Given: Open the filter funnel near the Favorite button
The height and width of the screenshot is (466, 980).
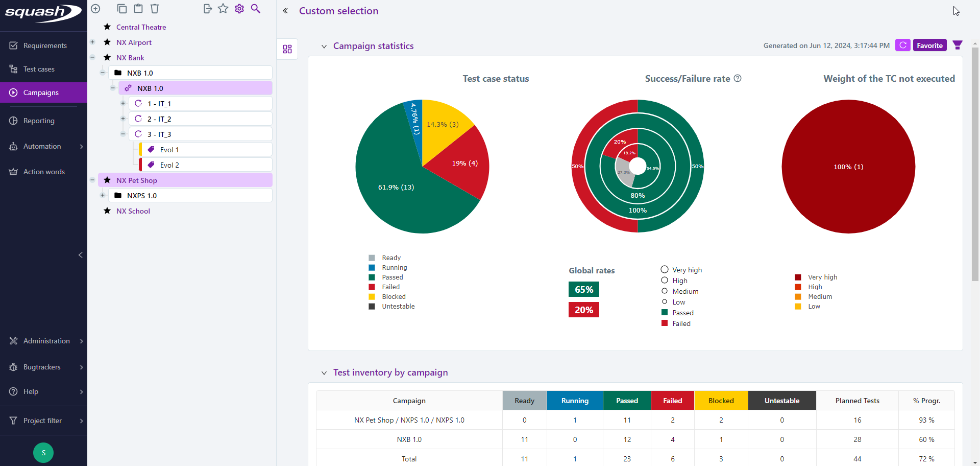Looking at the screenshot, I should point(958,45).
